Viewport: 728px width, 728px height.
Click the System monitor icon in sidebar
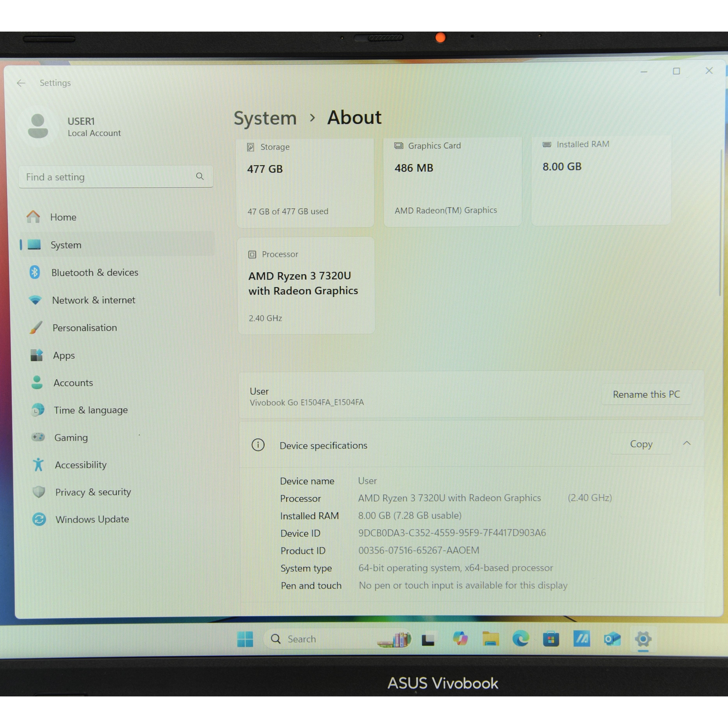34,245
